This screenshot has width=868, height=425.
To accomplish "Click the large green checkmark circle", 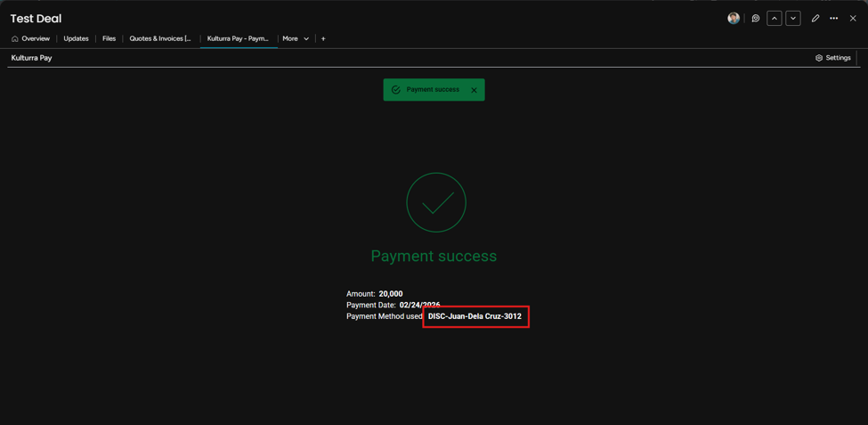I will click(436, 202).
